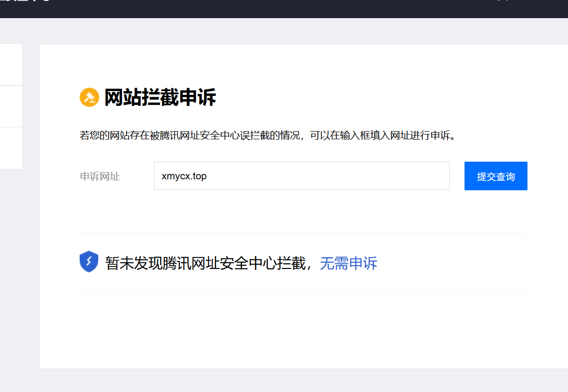Open the 无需申诉 link

(x=349, y=263)
